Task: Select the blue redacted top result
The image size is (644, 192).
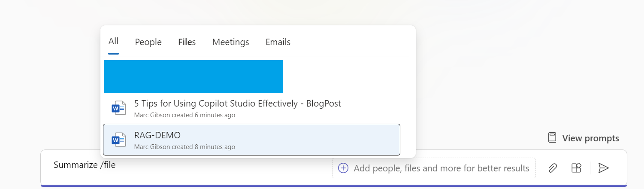Action: click(x=194, y=76)
